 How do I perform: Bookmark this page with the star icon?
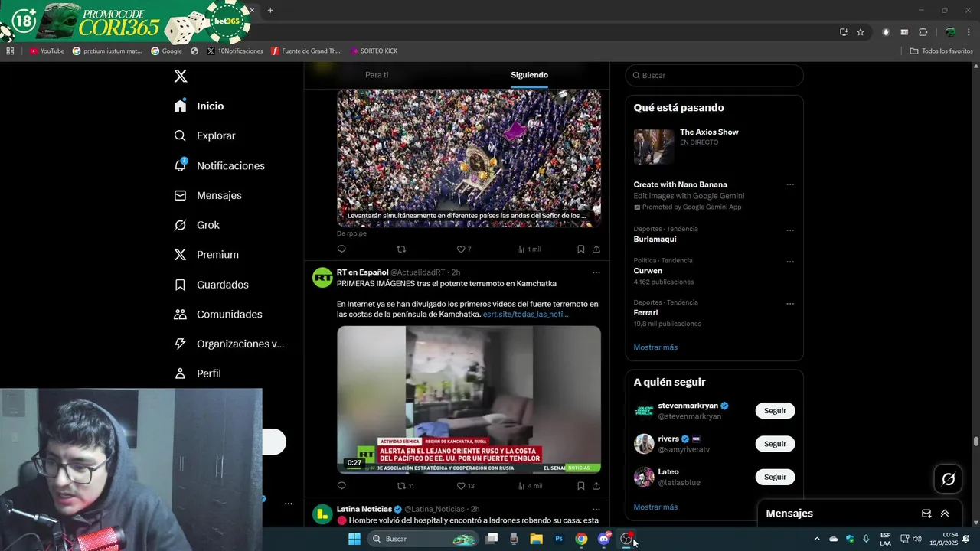(x=861, y=32)
